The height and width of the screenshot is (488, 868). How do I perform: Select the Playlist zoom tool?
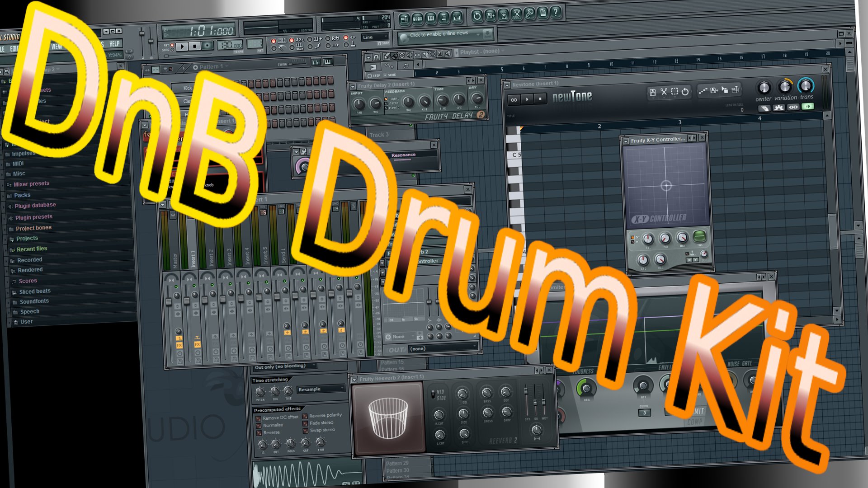pos(441,54)
